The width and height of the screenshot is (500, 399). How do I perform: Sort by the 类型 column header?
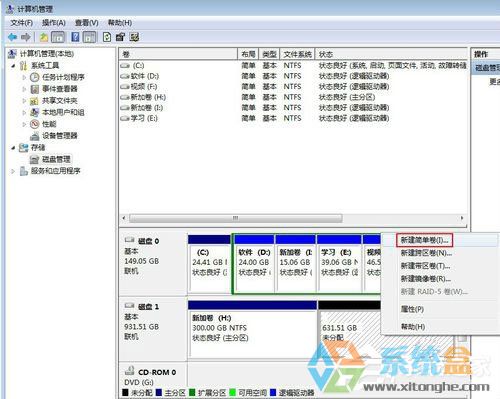pos(269,54)
